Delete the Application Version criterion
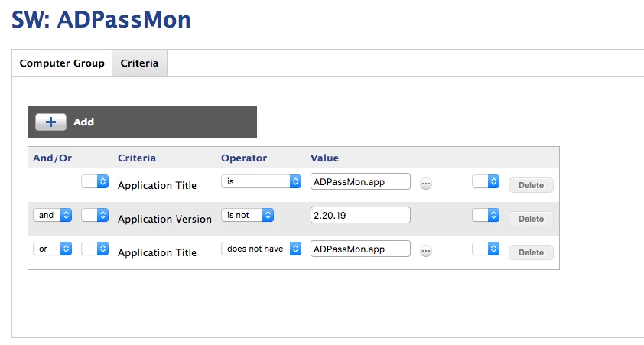This screenshot has height=345, width=644. [531, 219]
